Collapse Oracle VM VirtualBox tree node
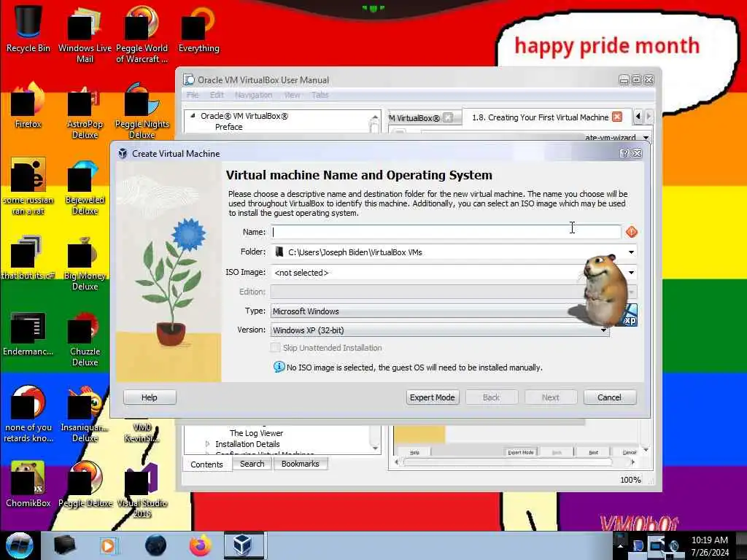 point(193,116)
